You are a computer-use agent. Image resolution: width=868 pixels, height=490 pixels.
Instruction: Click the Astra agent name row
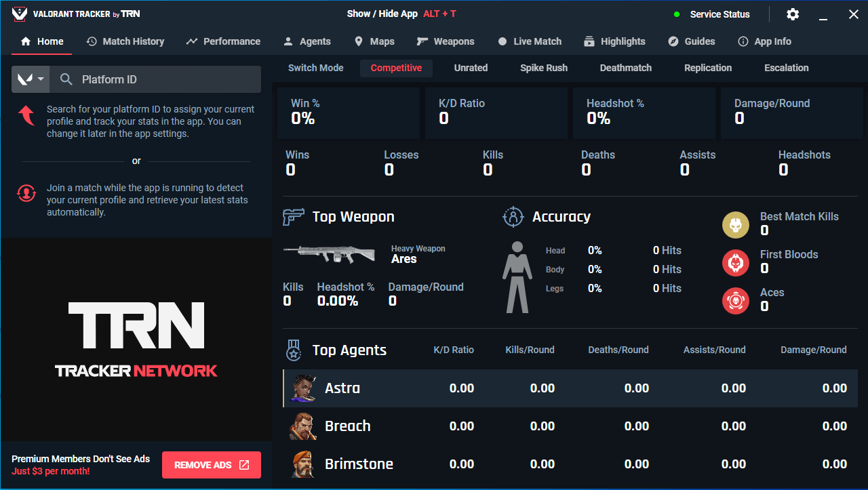tap(570, 388)
